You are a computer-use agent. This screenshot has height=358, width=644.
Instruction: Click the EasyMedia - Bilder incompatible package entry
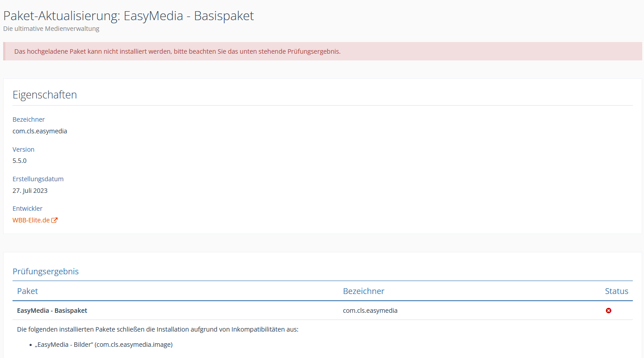103,345
